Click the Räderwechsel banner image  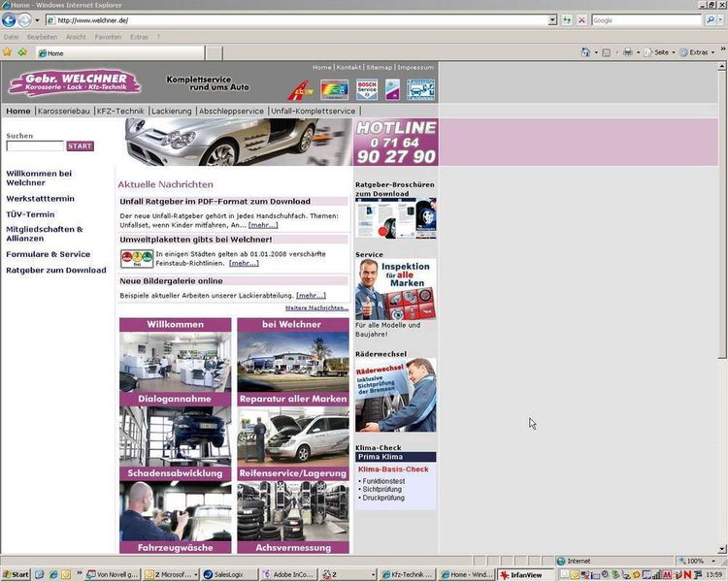[396, 395]
